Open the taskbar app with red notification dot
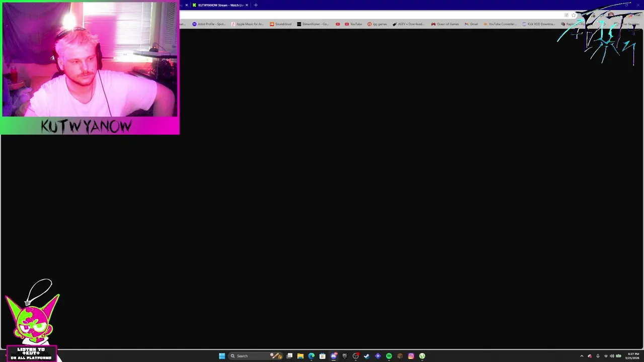 pos(356,356)
